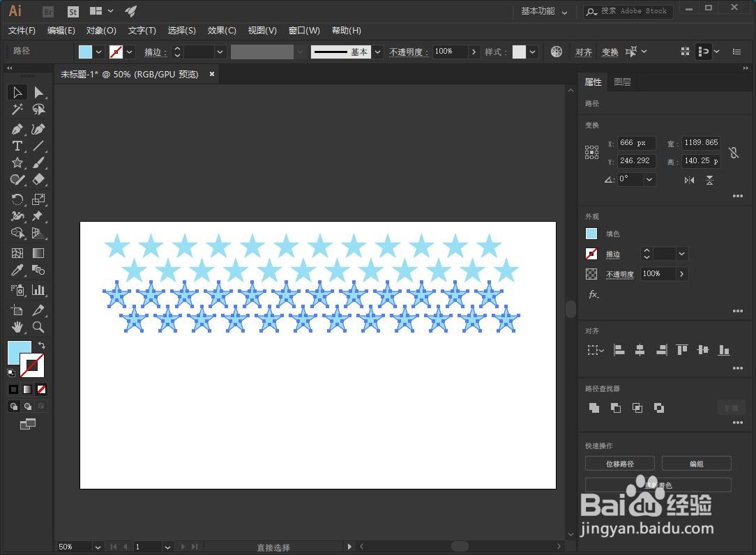This screenshot has height=555, width=756.
Task: Switch to the 图层 panel tab
Action: (622, 82)
